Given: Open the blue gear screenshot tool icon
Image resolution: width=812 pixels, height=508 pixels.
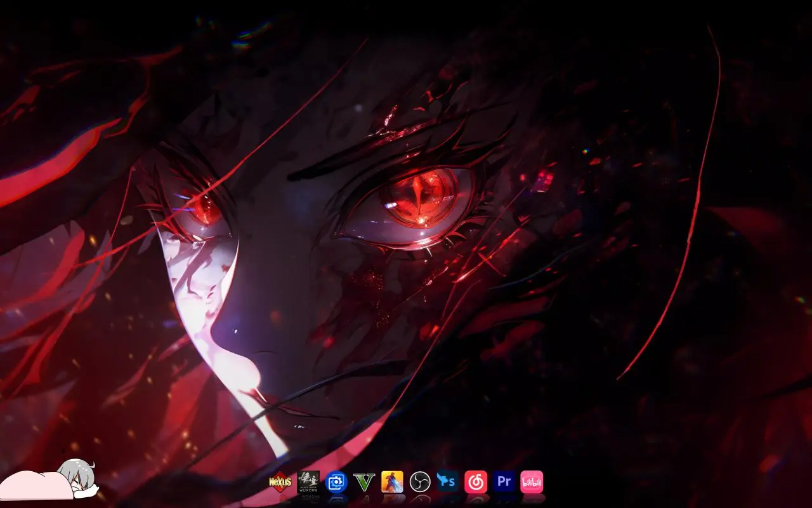Looking at the screenshot, I should 336,482.
